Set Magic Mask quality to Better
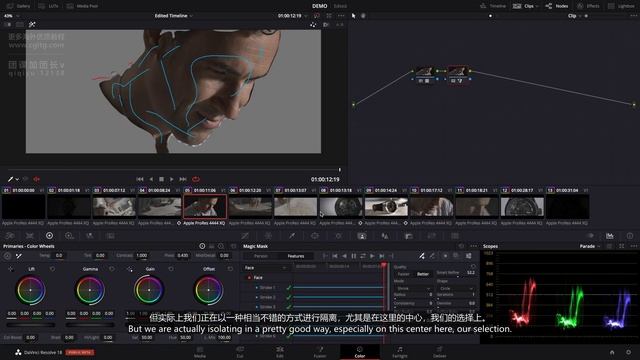 point(423,274)
